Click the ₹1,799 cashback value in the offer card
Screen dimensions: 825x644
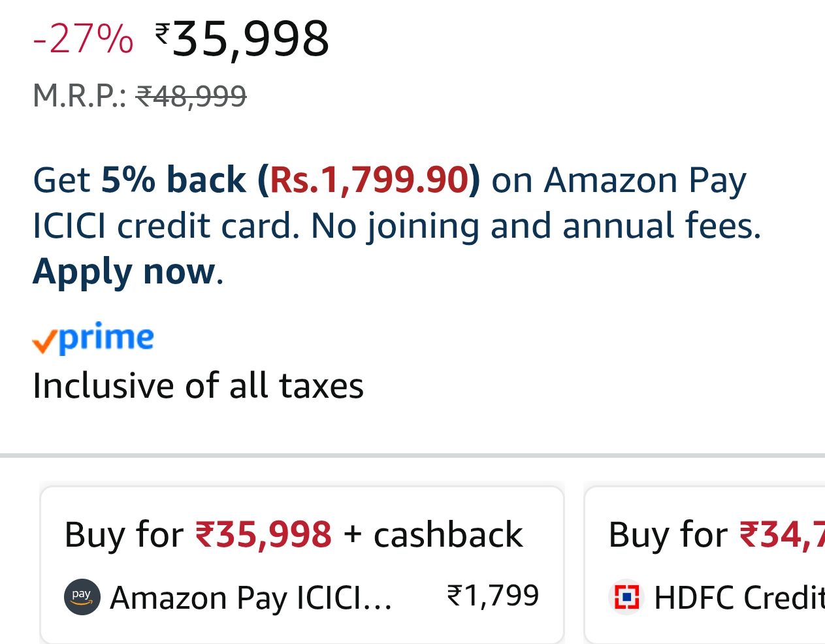[x=493, y=596]
